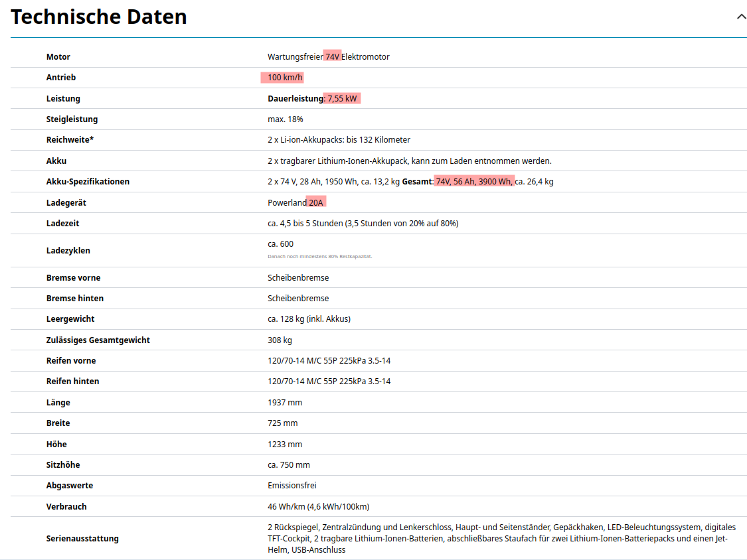The image size is (747, 560).
Task: Click the highlighted 7,55 kW value
Action: pos(342,99)
